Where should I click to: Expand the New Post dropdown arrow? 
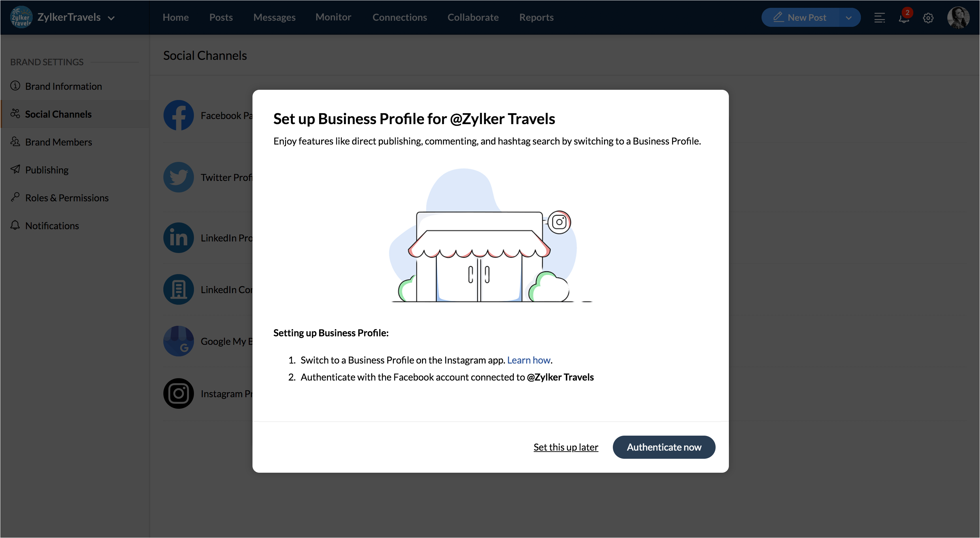[849, 18]
